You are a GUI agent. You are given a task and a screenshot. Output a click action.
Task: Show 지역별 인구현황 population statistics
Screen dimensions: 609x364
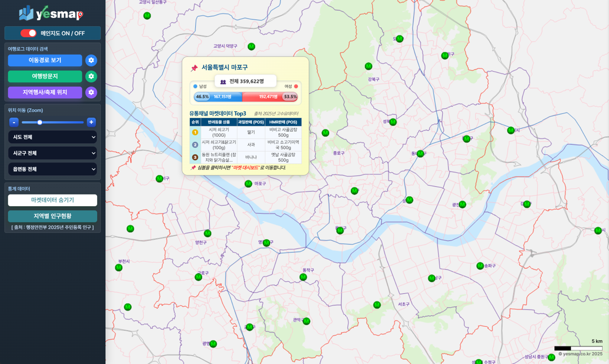click(52, 216)
